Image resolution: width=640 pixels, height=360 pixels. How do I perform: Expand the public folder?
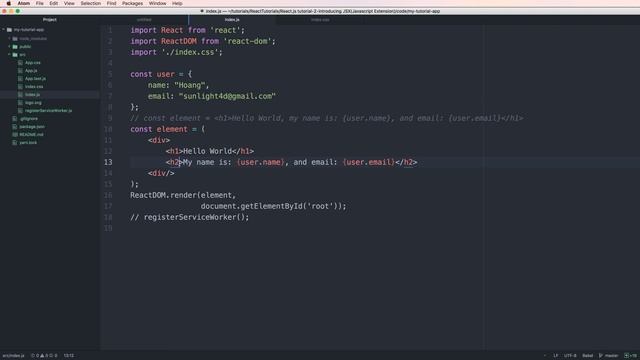(x=9, y=47)
